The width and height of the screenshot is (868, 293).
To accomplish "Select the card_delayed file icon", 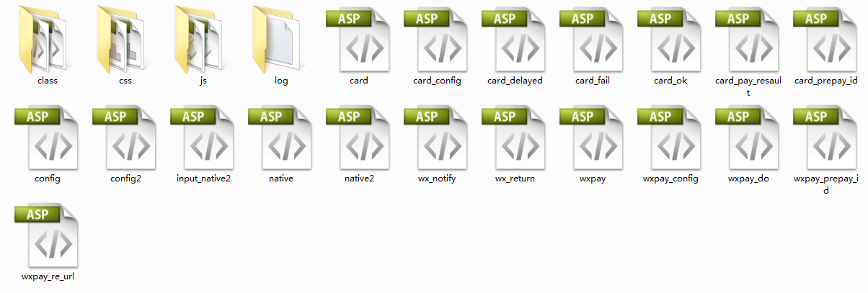I will coord(515,40).
